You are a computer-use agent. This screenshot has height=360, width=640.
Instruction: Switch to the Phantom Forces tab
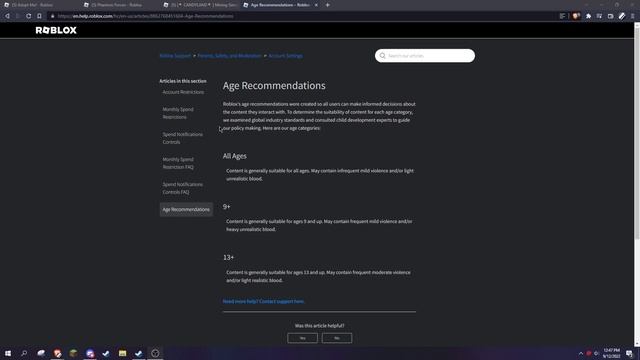120,5
